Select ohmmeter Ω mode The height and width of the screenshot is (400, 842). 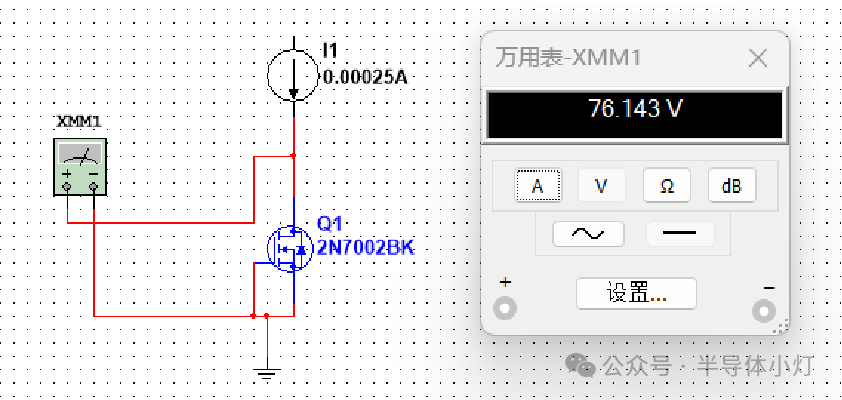[666, 186]
